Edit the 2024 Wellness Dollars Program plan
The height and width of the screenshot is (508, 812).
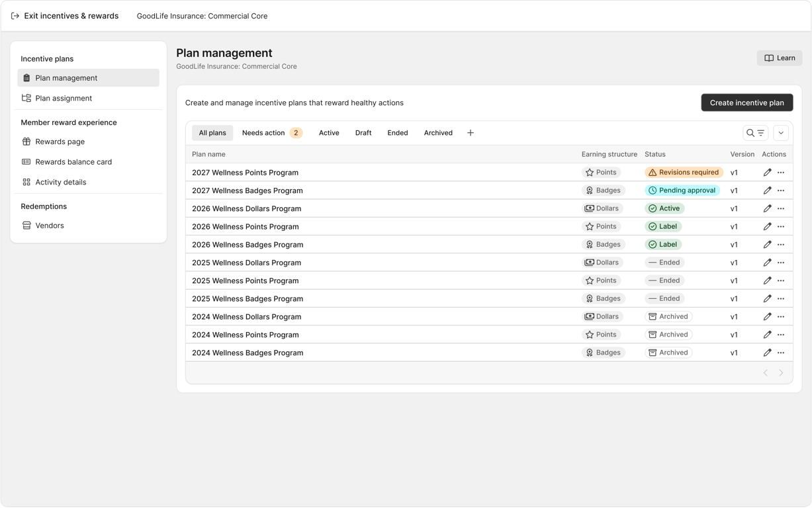[x=767, y=317]
